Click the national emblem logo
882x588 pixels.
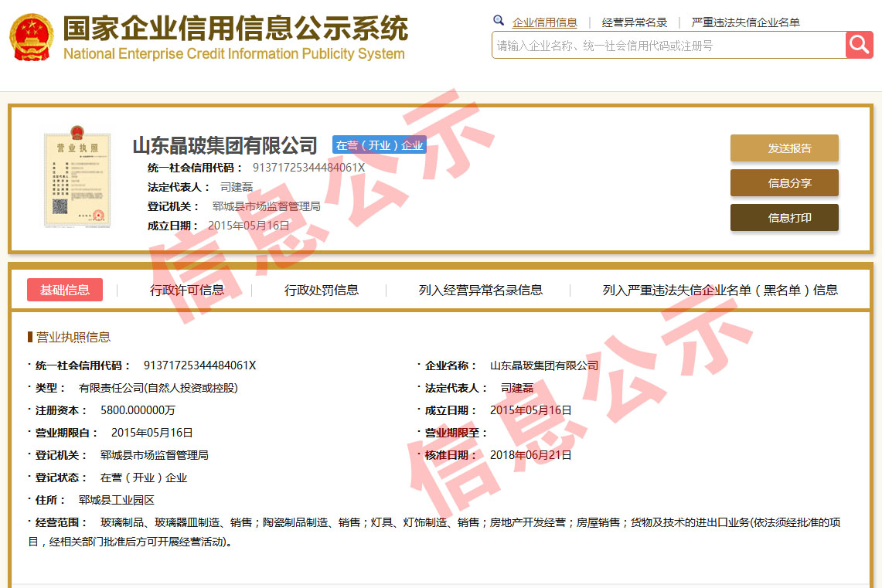pyautogui.click(x=32, y=37)
